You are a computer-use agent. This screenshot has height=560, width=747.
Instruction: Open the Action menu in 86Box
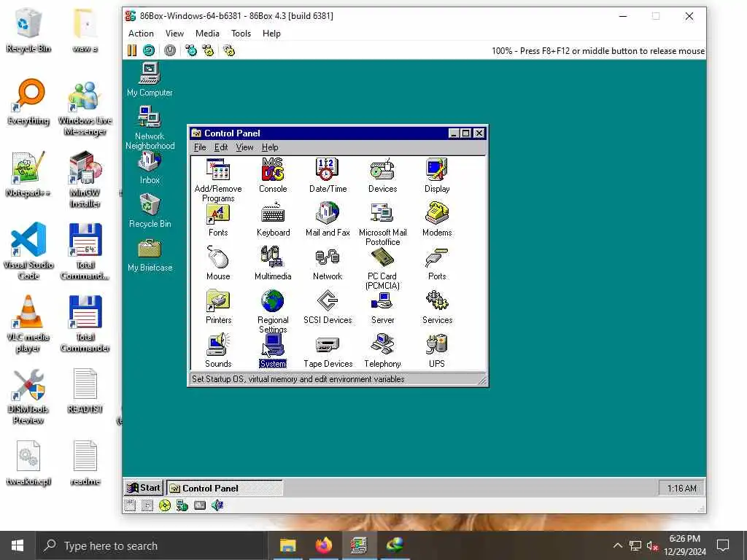coord(141,34)
